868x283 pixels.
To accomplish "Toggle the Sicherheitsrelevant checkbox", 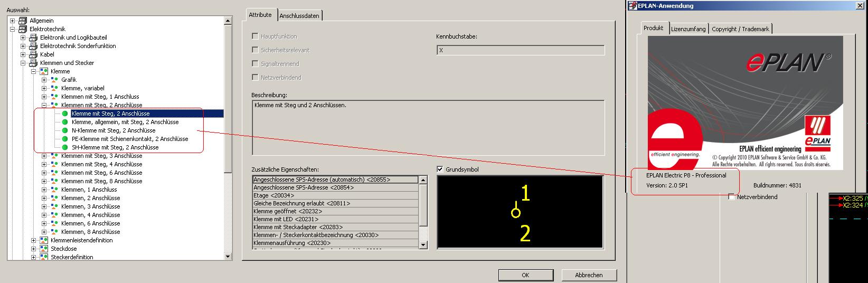I will point(255,50).
